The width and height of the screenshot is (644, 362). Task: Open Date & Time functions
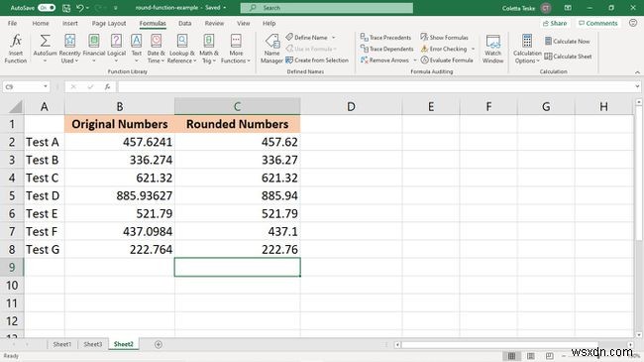tap(156, 49)
